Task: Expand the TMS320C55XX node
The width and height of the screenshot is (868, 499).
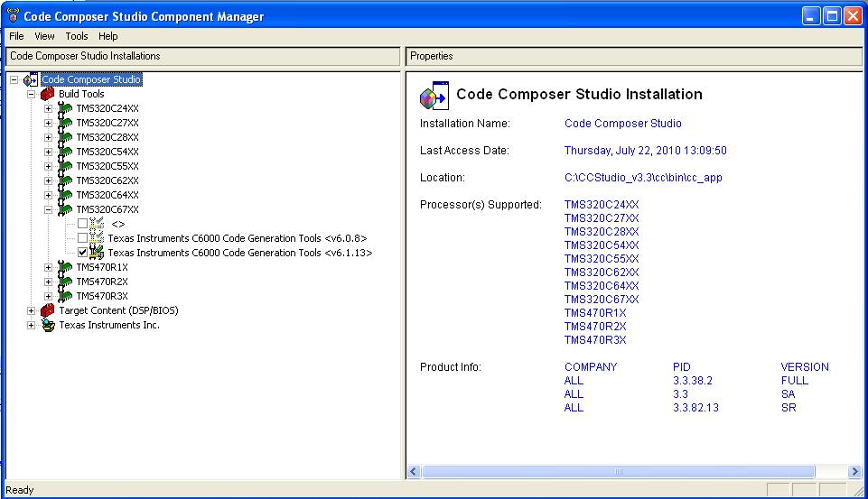Action: (x=48, y=166)
